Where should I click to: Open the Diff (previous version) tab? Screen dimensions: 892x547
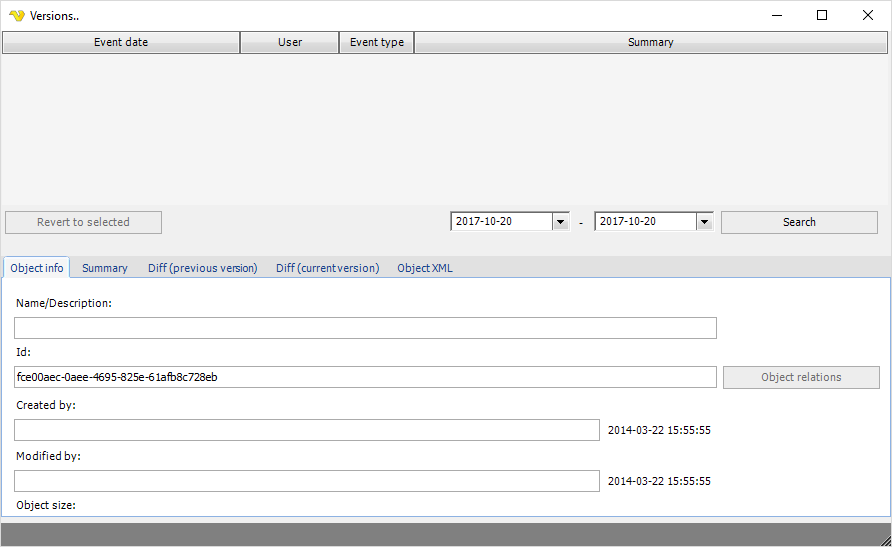click(x=202, y=268)
